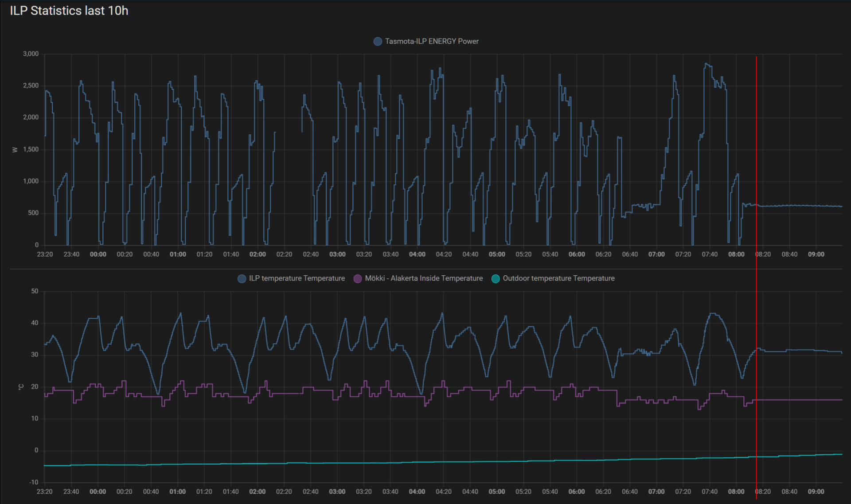The width and height of the screenshot is (851, 504).
Task: Hide the Outdoor temperature Temperature legend label
Action: [558, 278]
